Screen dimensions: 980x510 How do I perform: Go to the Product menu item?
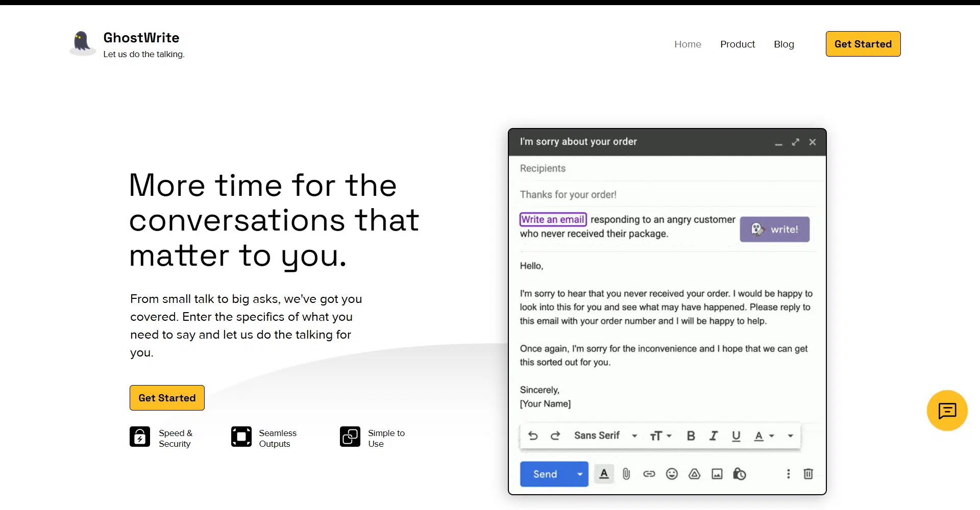737,44
